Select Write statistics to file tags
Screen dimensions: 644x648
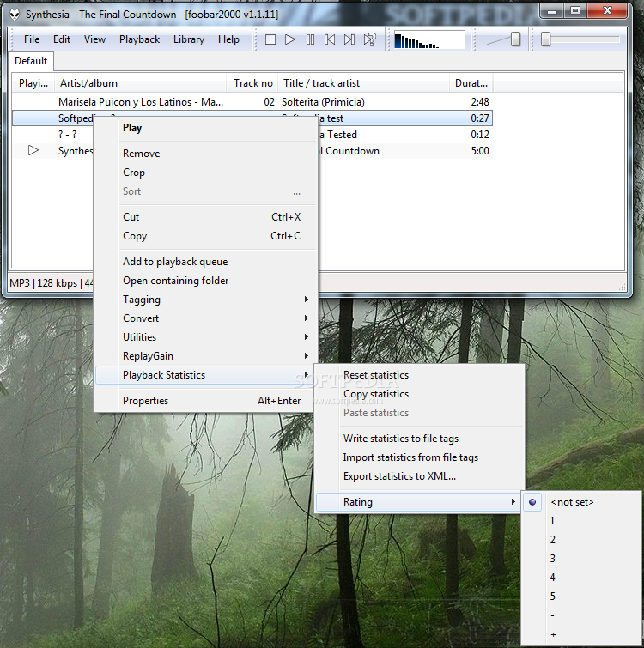pyautogui.click(x=420, y=439)
